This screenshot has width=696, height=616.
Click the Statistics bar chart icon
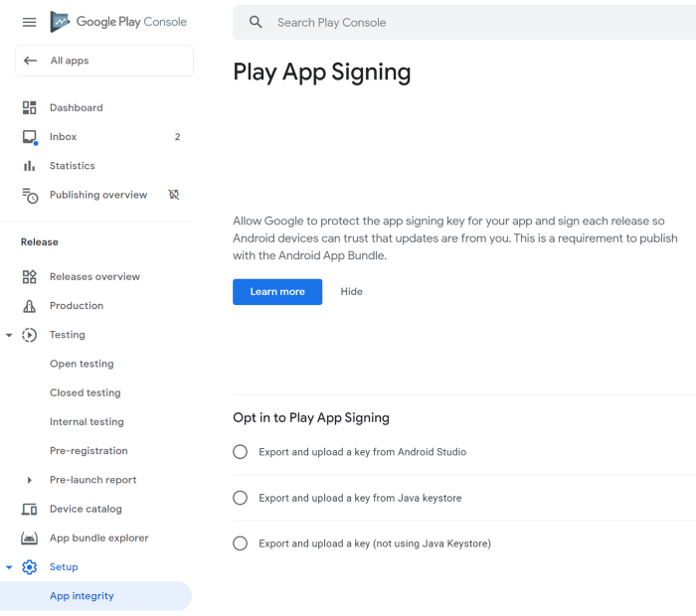29,166
